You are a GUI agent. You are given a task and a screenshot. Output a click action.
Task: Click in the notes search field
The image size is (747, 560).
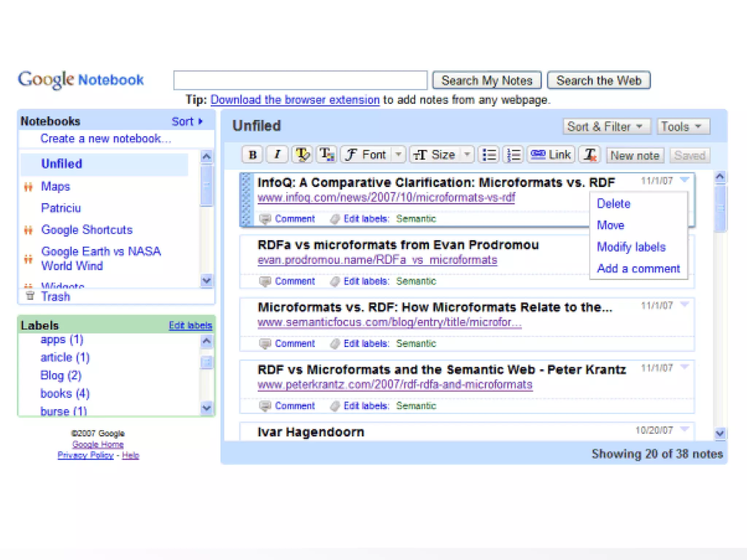(300, 81)
